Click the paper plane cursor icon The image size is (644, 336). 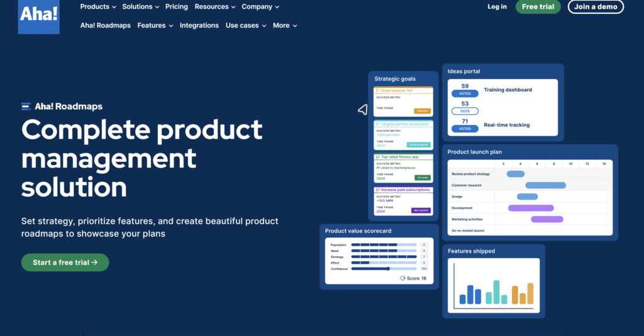click(362, 110)
